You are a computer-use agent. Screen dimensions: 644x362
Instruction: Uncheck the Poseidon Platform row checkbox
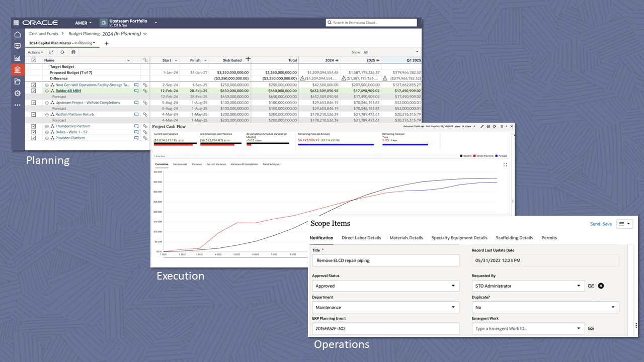coord(34,138)
